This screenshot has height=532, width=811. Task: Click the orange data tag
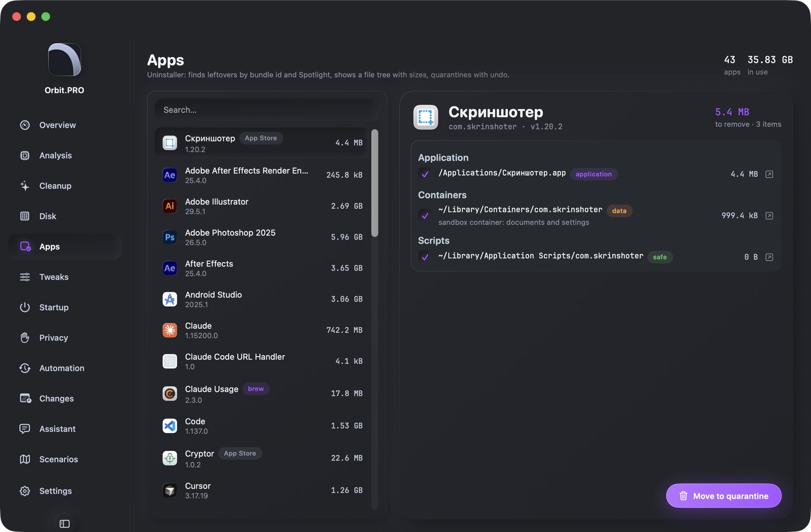[x=619, y=211]
